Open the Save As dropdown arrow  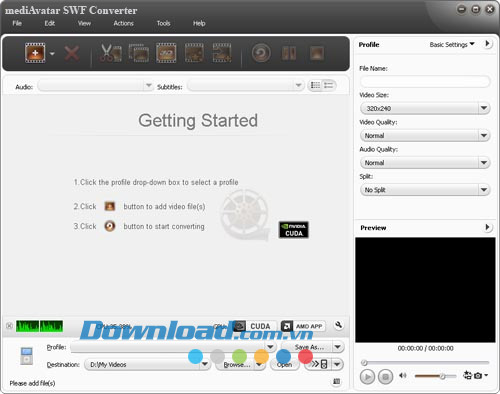coord(338,347)
